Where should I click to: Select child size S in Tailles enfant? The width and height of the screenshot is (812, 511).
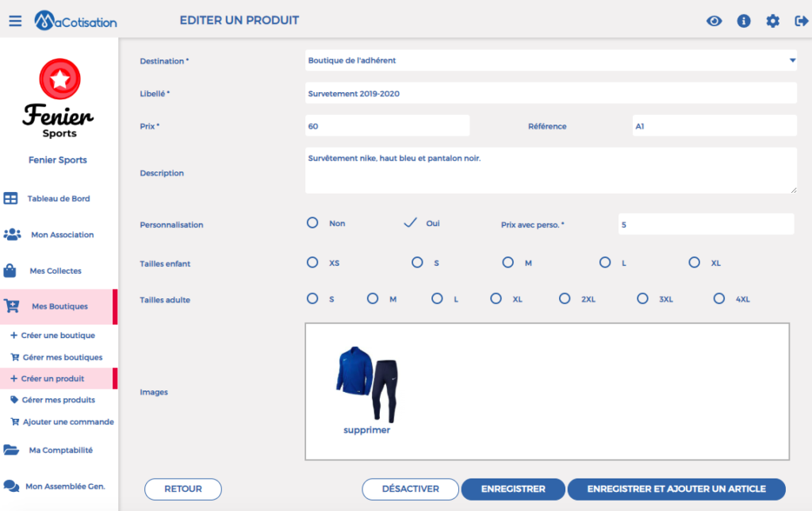[417, 262]
